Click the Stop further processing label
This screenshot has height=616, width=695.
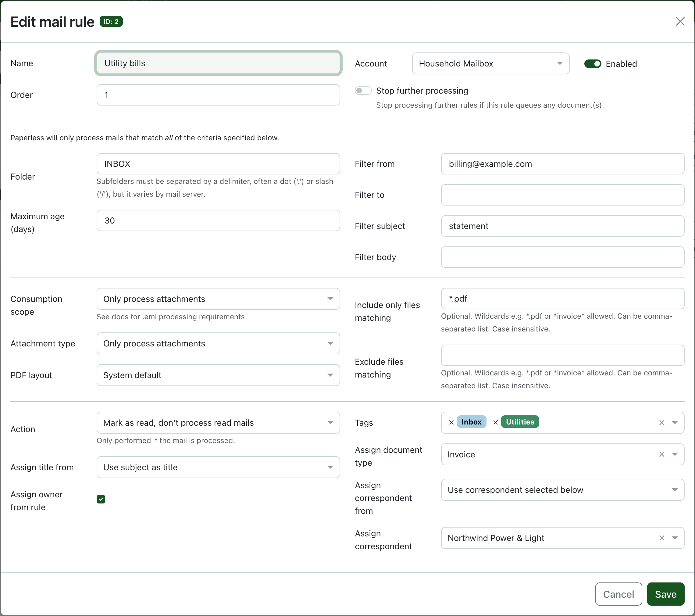pyautogui.click(x=422, y=91)
